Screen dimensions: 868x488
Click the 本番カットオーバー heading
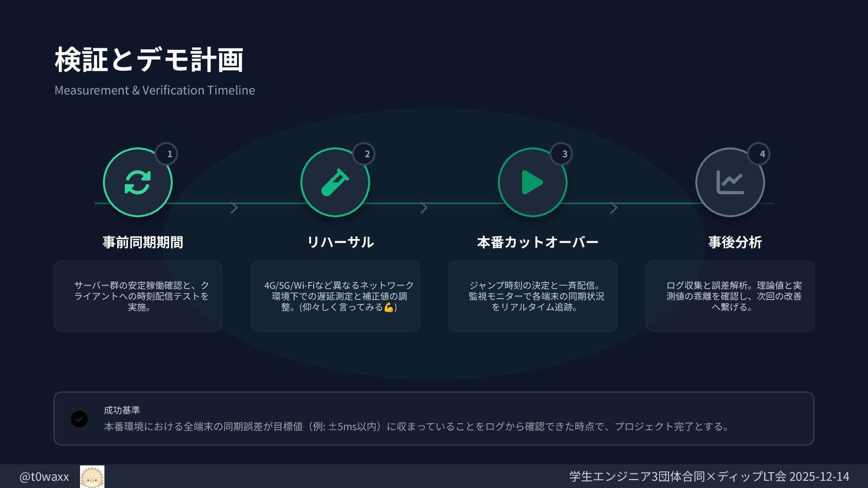pos(538,242)
